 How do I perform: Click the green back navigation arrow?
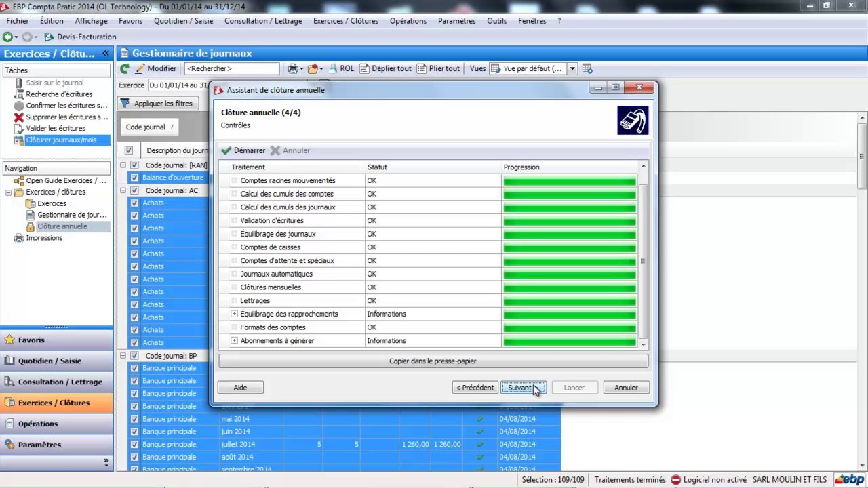pyautogui.click(x=7, y=37)
